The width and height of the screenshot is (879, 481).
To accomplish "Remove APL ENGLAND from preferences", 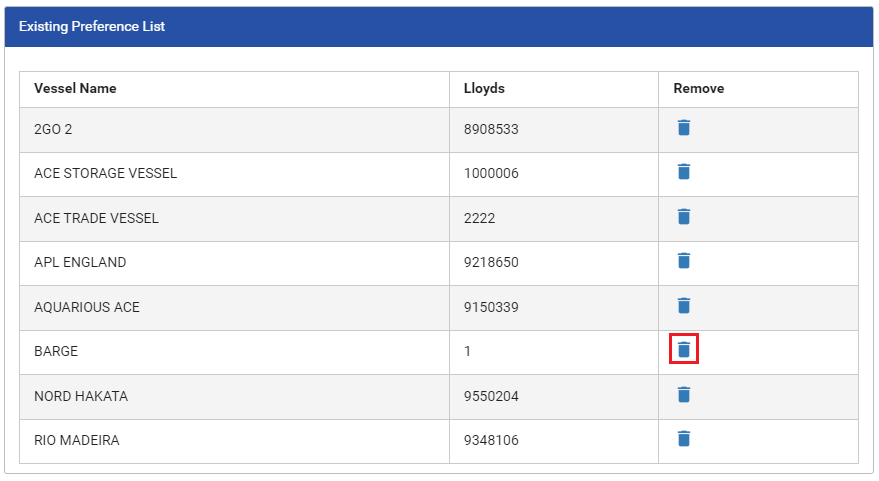I will pos(683,261).
